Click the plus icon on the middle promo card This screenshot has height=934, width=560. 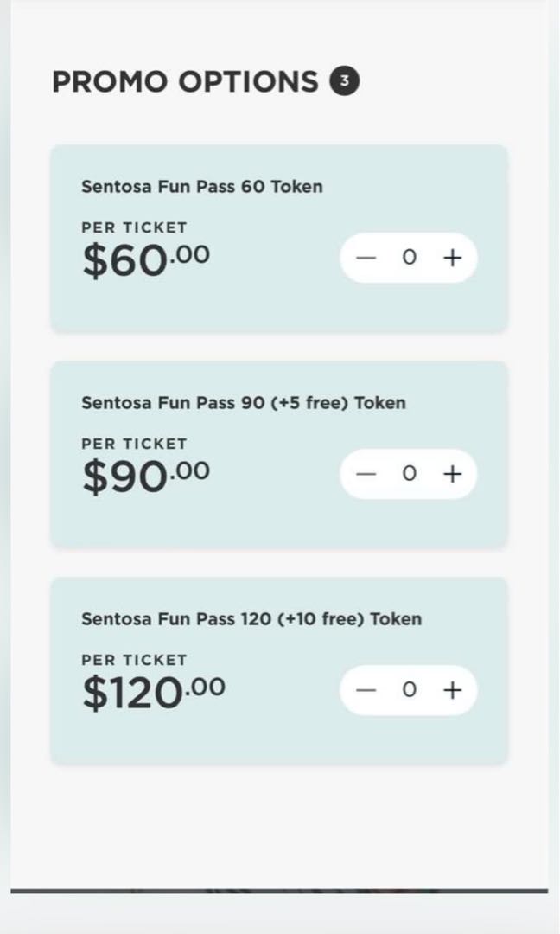pyautogui.click(x=452, y=473)
